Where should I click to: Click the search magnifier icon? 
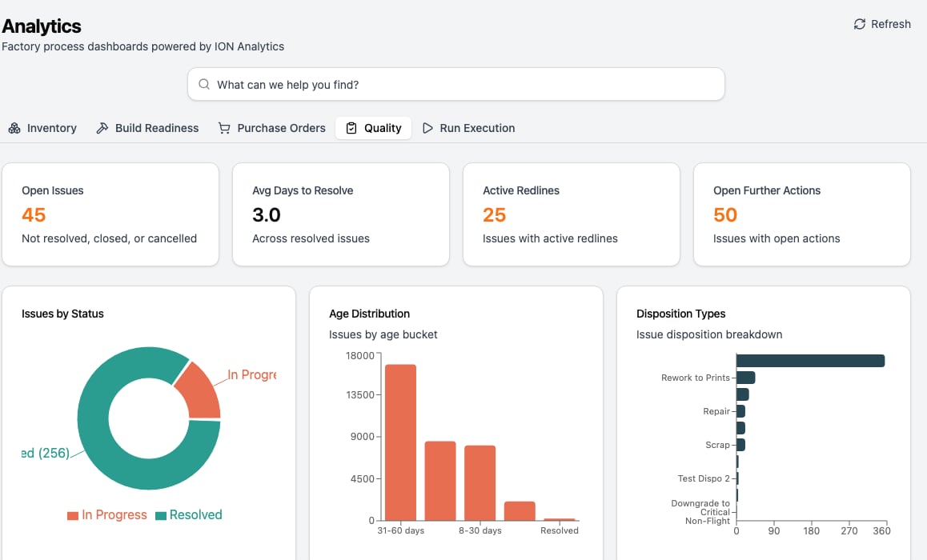click(x=204, y=85)
